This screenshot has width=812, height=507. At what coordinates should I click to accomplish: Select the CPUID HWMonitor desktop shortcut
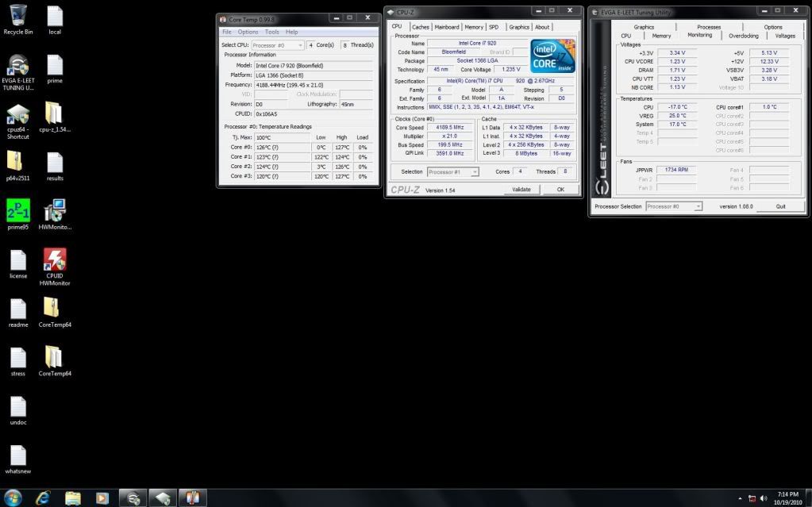pos(55,267)
